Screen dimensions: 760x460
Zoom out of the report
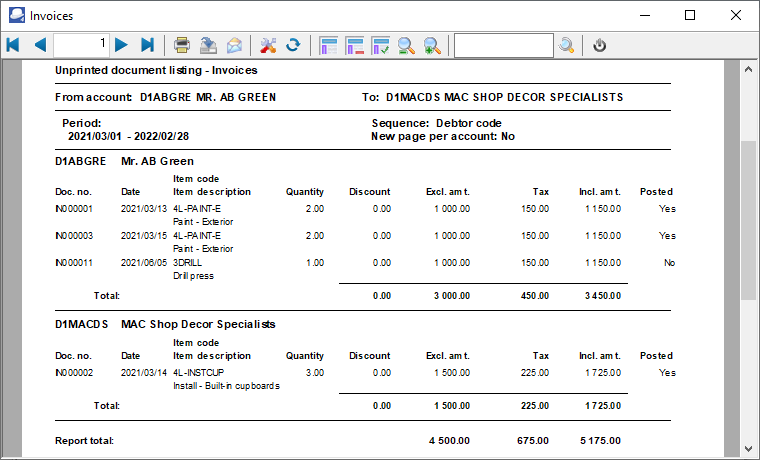(406, 46)
